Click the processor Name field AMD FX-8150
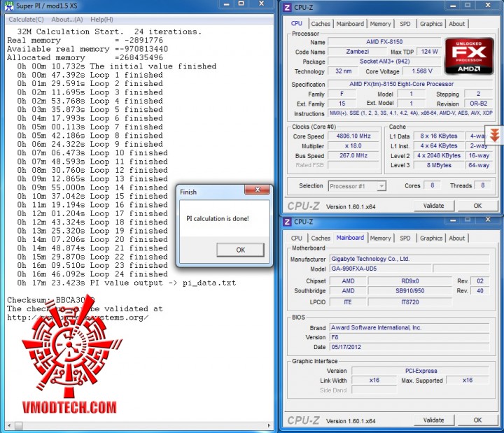The width and height of the screenshot is (504, 433). 384,42
